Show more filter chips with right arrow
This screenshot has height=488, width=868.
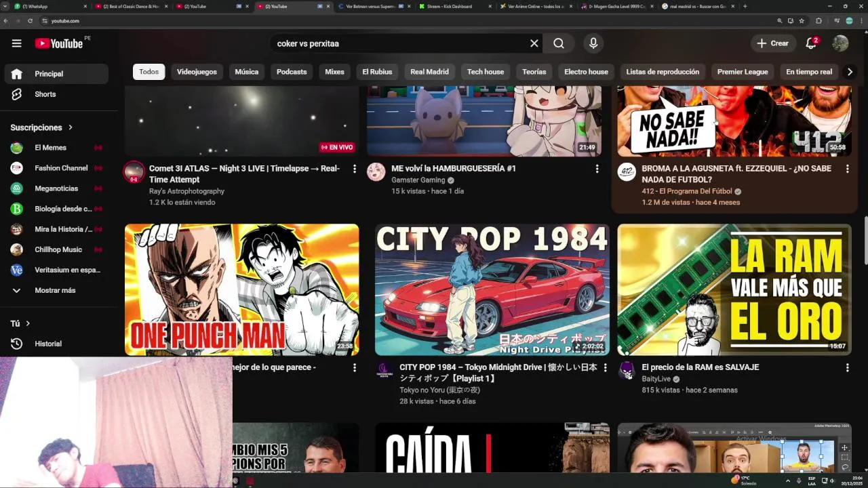point(850,72)
